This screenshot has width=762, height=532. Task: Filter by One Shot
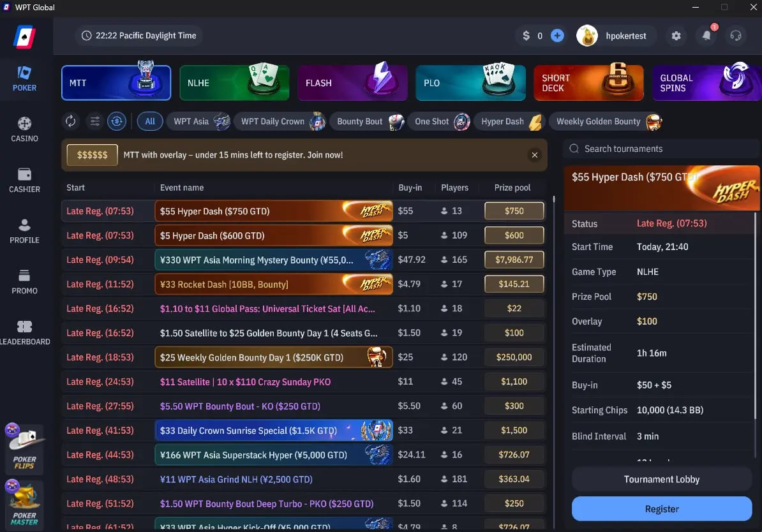coord(441,121)
